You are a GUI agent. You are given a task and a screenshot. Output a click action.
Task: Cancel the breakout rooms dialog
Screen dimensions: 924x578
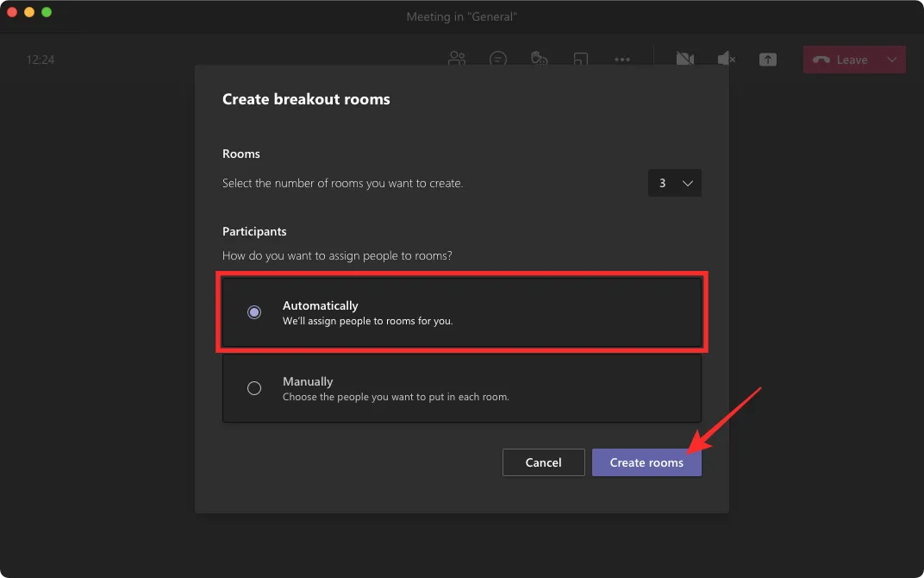coord(543,462)
